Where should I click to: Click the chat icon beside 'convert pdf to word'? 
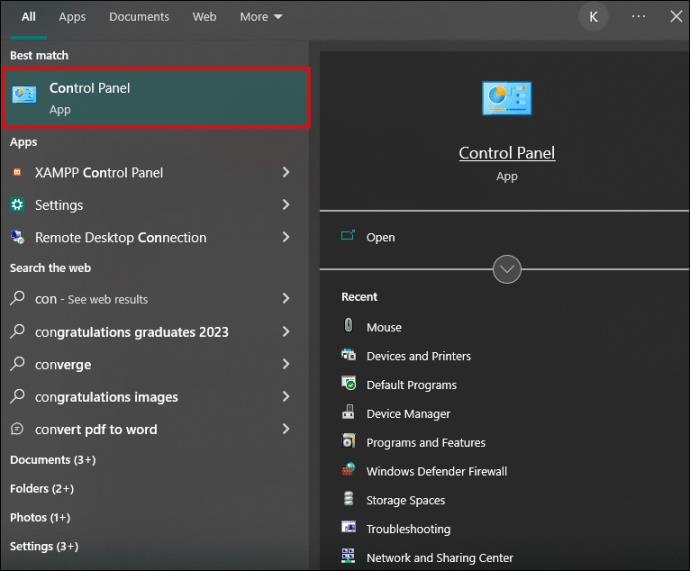coord(17,428)
